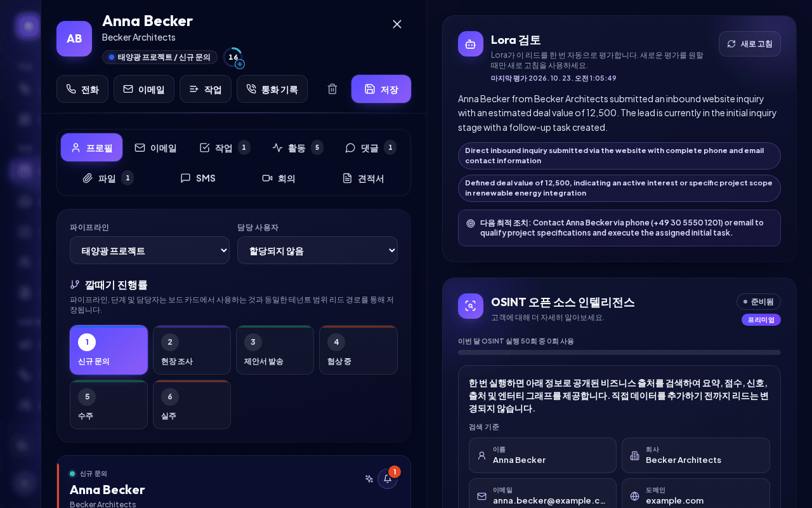Open the 작업 tab with badge
Viewport: 812px width, 508px height.
pyautogui.click(x=225, y=147)
